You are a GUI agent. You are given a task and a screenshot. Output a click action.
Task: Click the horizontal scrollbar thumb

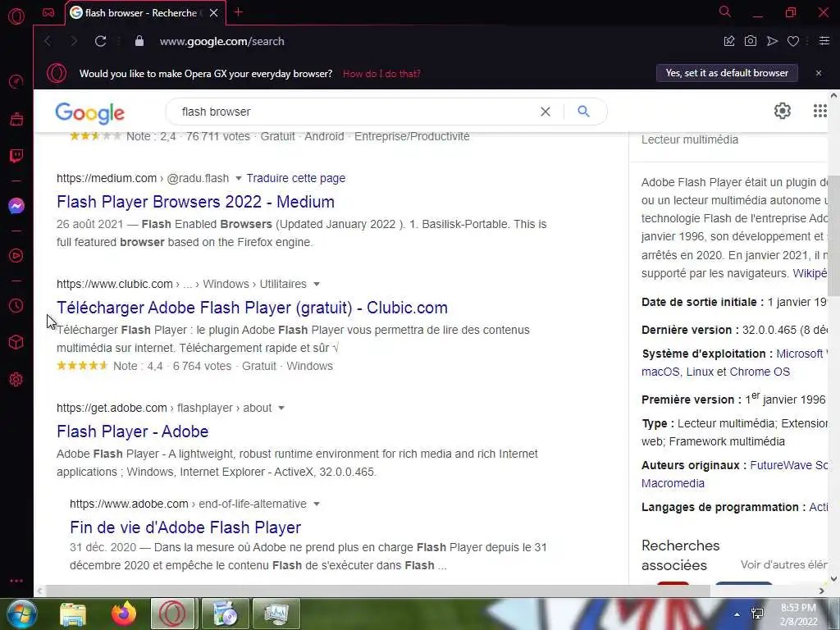point(377,591)
